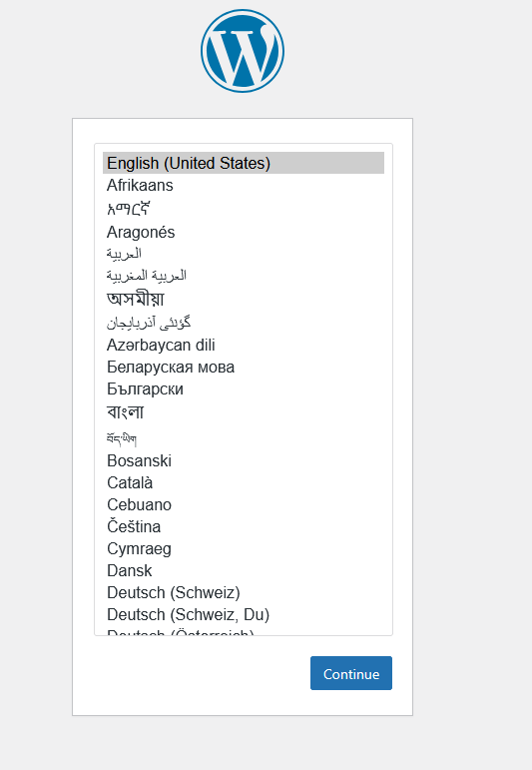The height and width of the screenshot is (770, 532).
Task: Choose Bosanski as the language
Action: coord(244,460)
